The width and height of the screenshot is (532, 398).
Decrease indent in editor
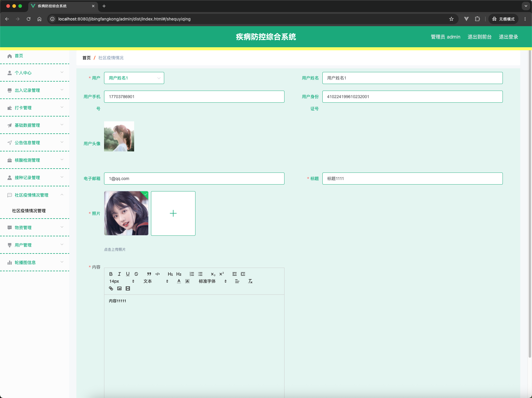(235, 274)
